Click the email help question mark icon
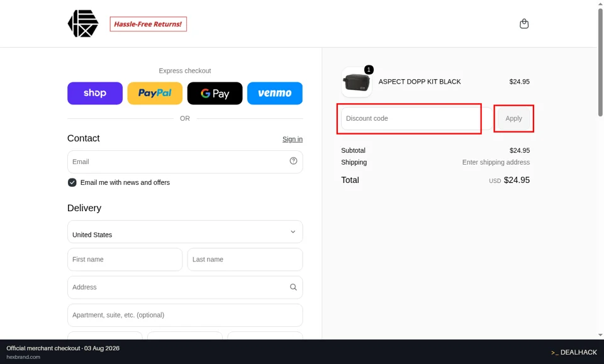This screenshot has width=604, height=364. [x=293, y=161]
